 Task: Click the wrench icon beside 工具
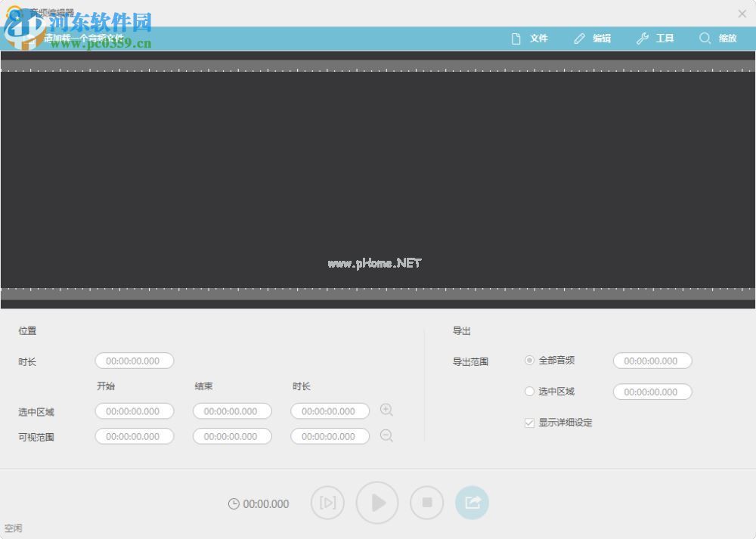tap(643, 38)
